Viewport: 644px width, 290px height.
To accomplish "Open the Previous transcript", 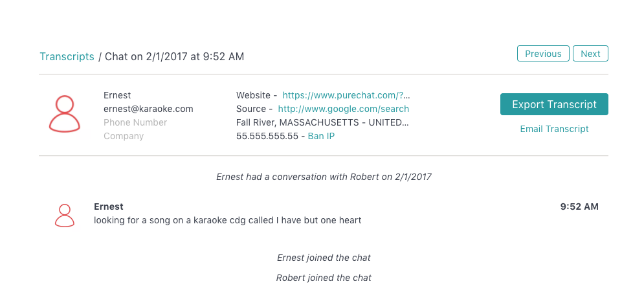I will 543,53.
